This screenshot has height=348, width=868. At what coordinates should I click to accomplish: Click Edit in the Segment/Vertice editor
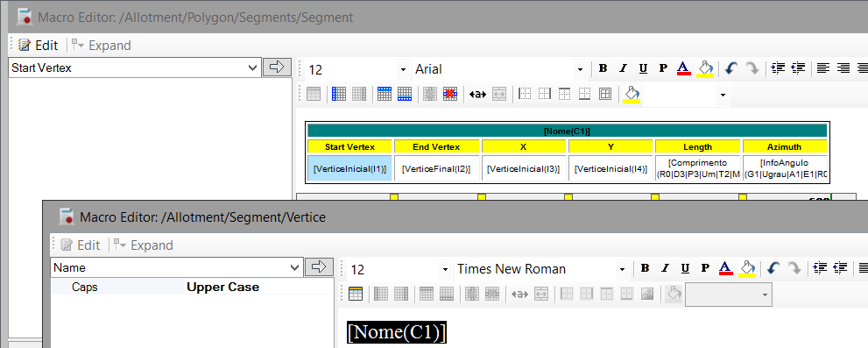pyautogui.click(x=81, y=245)
